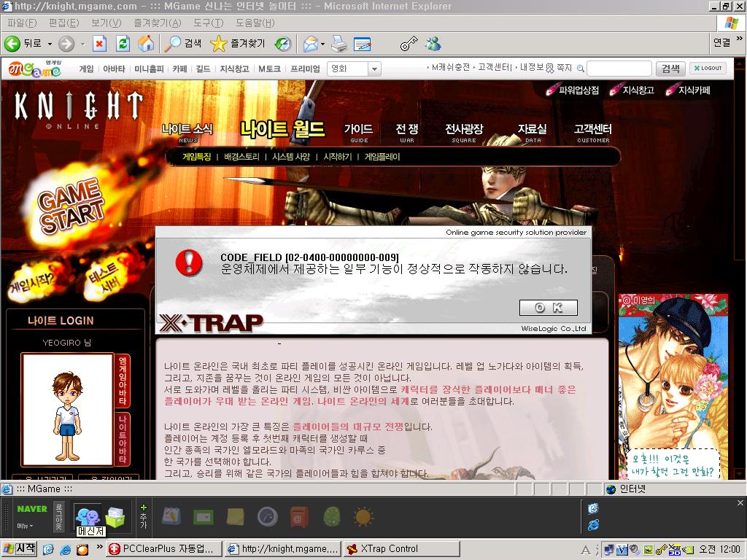This screenshot has width=747, height=560.
Task: Expand the Mail button dropdown arrow
Action: point(322,44)
